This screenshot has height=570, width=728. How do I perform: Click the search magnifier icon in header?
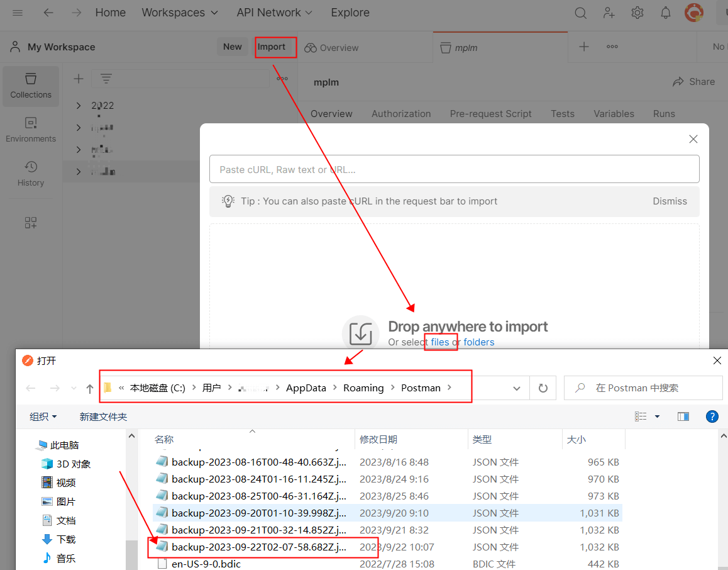tap(581, 13)
